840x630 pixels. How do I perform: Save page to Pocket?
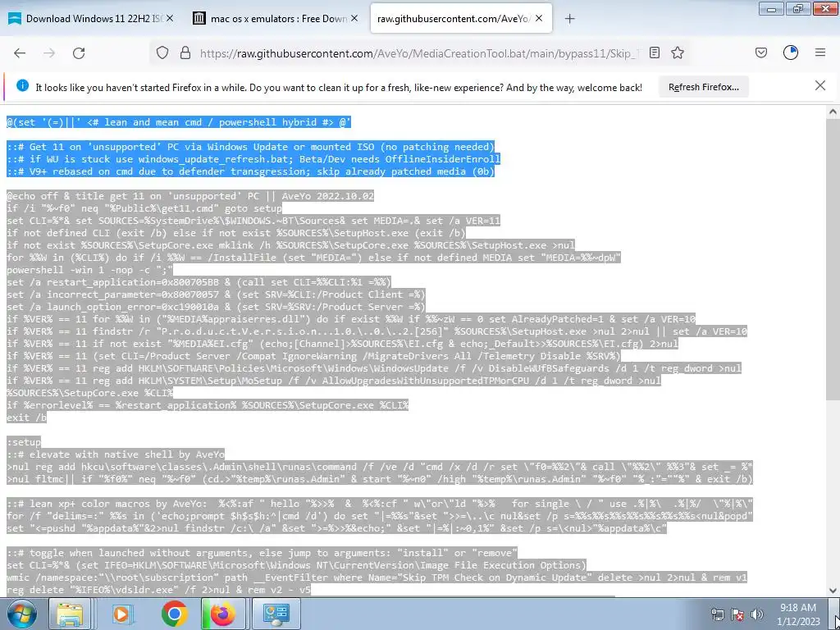pyautogui.click(x=761, y=52)
